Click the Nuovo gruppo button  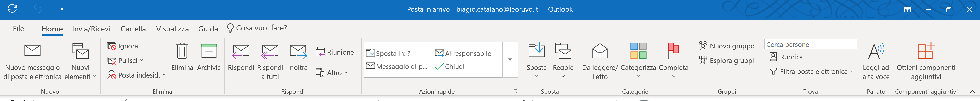click(x=726, y=46)
